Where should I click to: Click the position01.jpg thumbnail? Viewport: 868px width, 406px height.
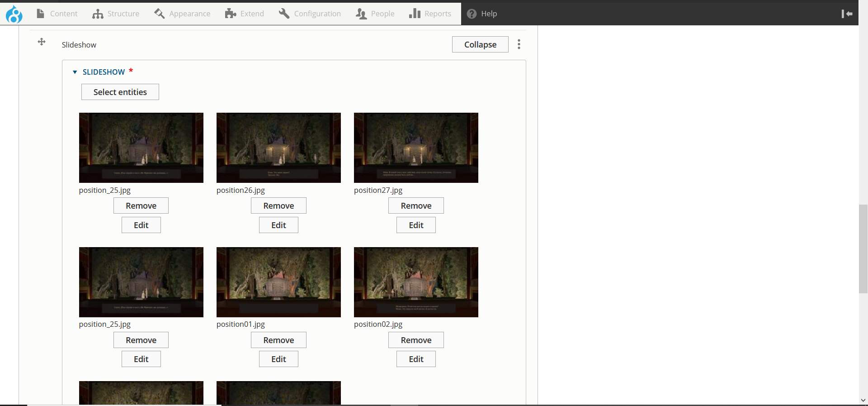pos(278,282)
